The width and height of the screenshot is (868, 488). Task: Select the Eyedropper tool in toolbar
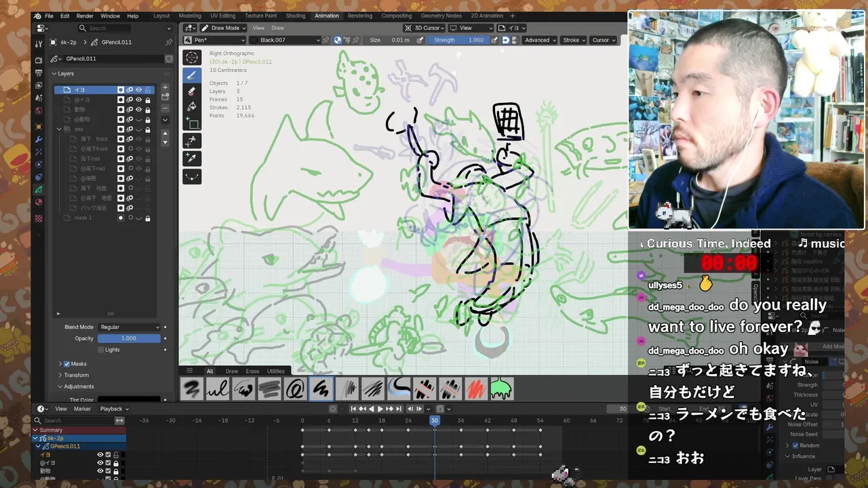[192, 158]
